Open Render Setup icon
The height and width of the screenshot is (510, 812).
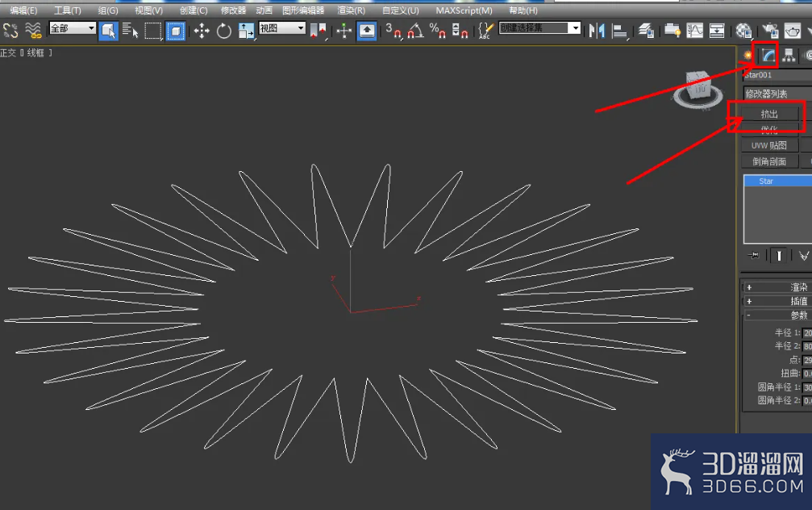(770, 31)
